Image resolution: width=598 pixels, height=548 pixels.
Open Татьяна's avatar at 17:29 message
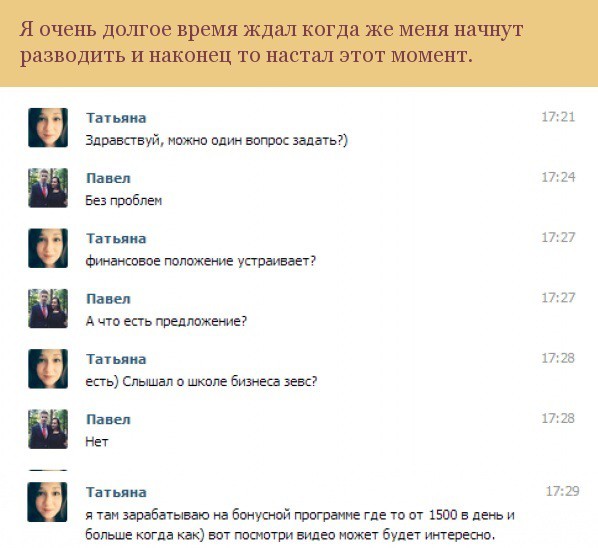point(47,501)
